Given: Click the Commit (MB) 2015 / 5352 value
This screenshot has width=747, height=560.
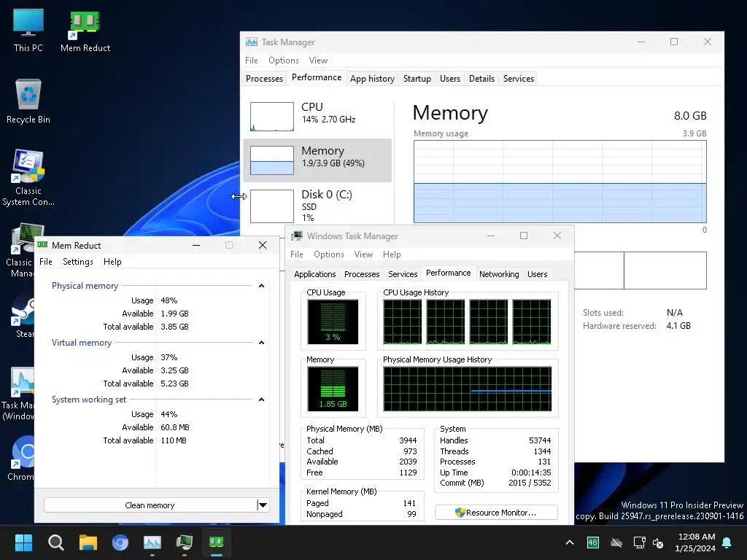Looking at the screenshot, I should (530, 483).
